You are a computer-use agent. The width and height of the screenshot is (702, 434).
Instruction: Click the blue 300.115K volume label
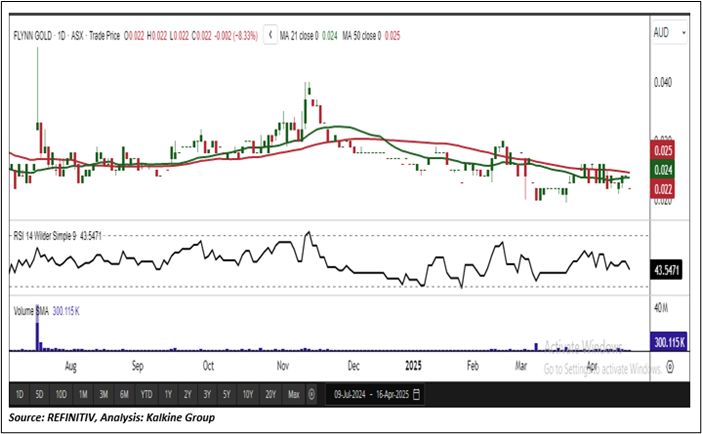coord(667,342)
